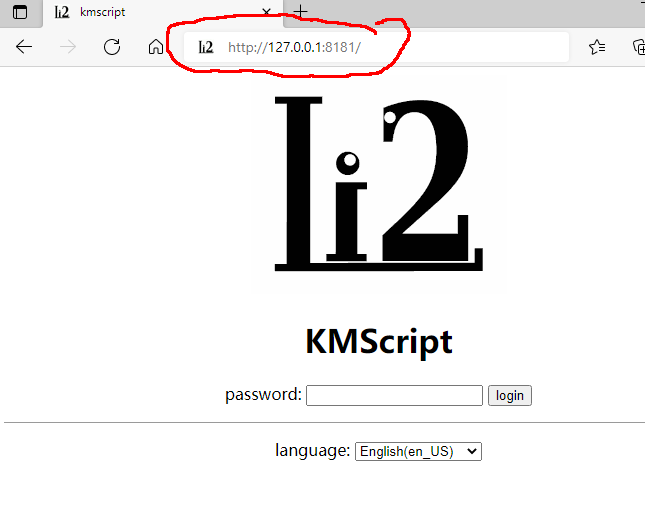Go to the browser Home page icon

pos(156,47)
